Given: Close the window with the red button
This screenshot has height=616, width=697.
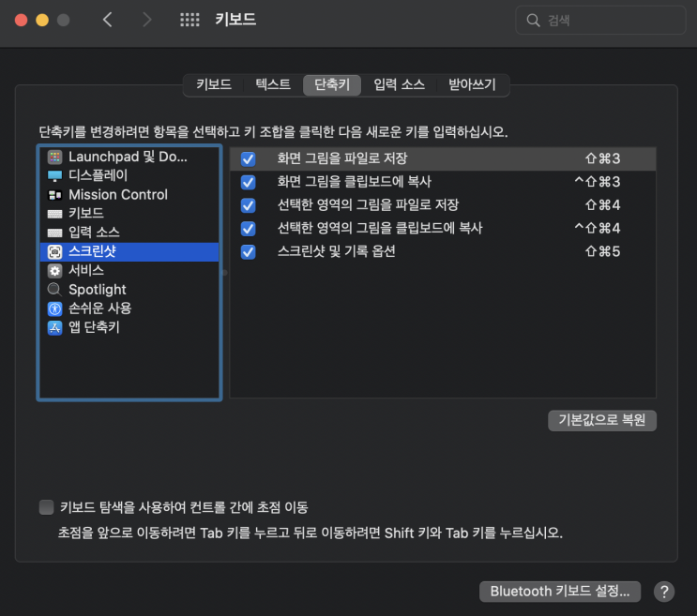Looking at the screenshot, I should [21, 20].
